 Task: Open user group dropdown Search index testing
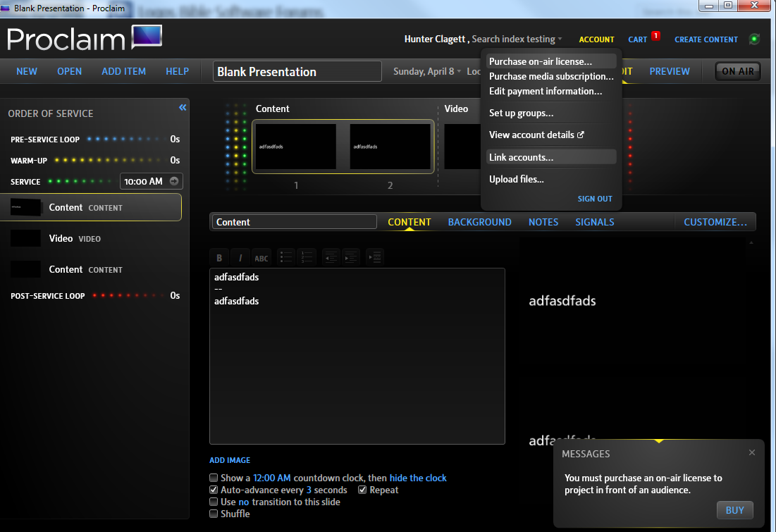coord(517,39)
